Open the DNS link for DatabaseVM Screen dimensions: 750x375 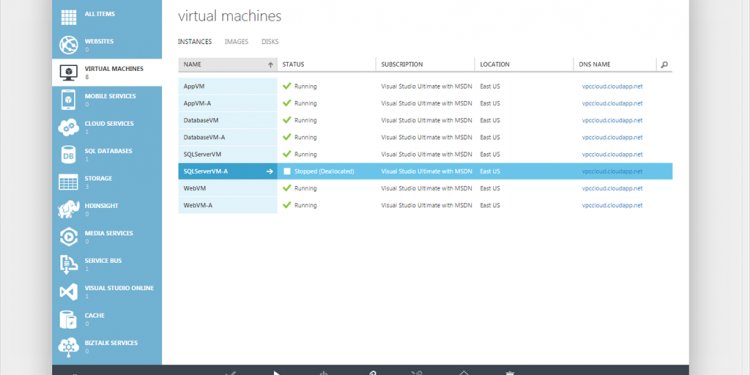(x=612, y=121)
